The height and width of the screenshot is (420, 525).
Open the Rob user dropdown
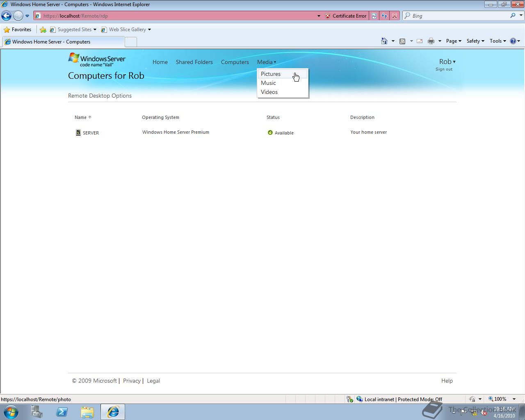click(x=447, y=62)
